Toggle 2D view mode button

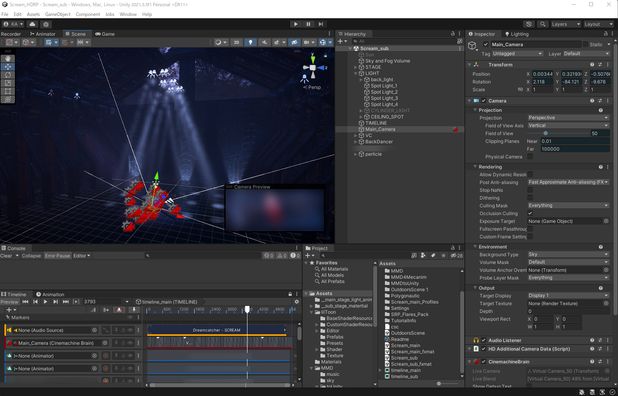[236, 42]
